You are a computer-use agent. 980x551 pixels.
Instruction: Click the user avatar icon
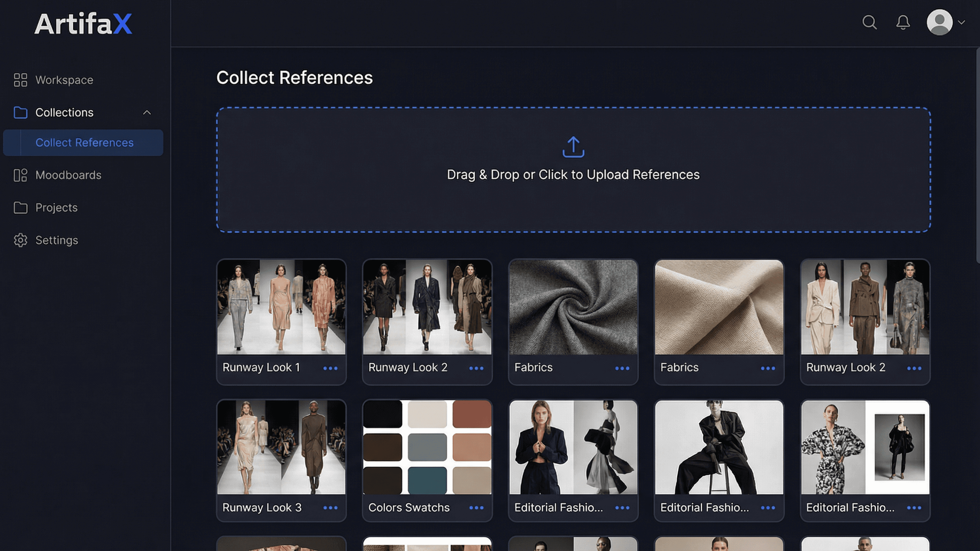pos(939,22)
